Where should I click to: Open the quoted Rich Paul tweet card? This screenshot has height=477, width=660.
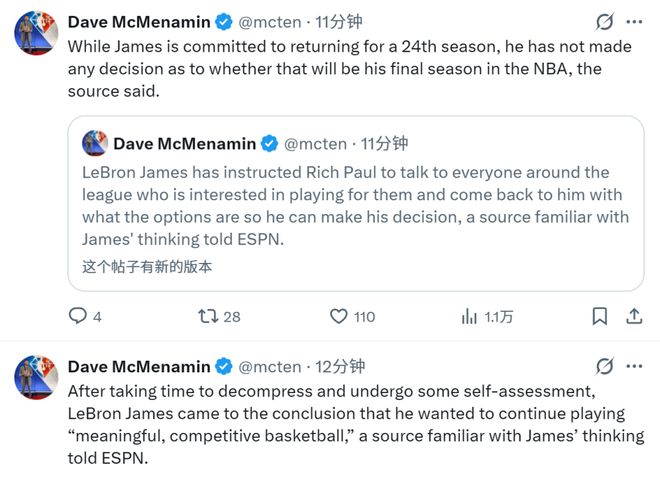click(356, 203)
